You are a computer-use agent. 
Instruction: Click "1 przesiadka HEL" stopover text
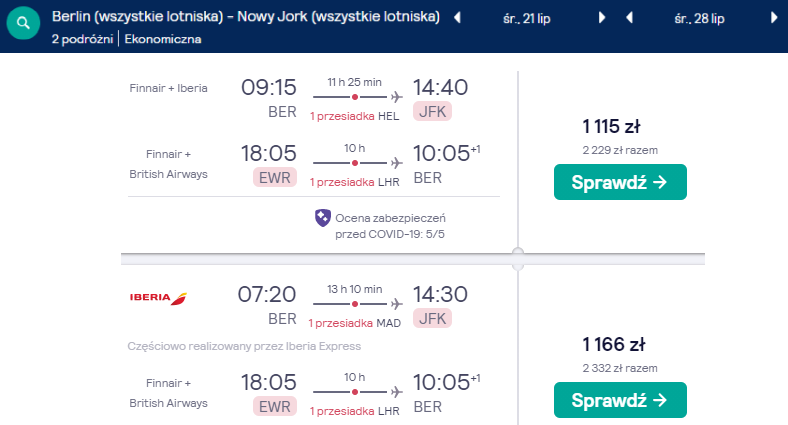click(354, 116)
